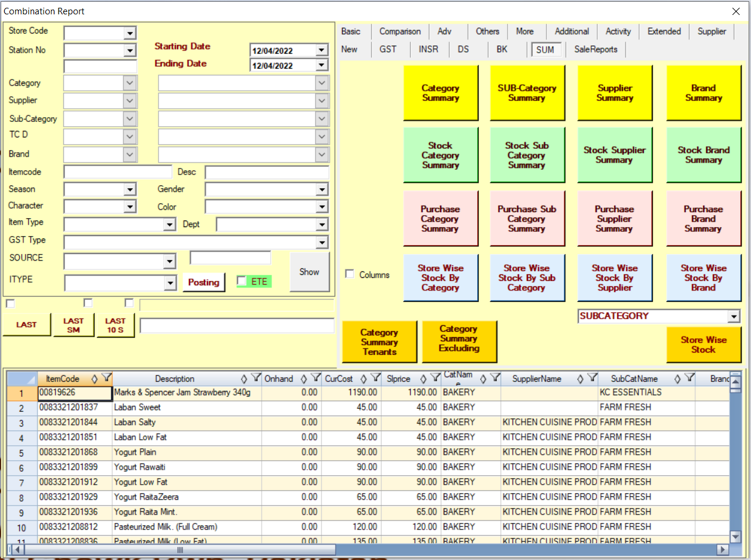Click filter icon on SupplierName column

coord(592,378)
